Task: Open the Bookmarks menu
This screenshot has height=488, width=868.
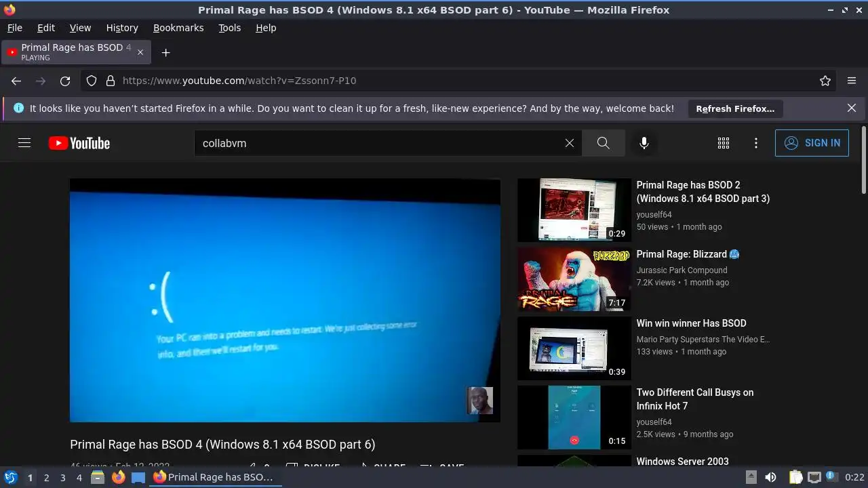Action: pyautogui.click(x=178, y=28)
